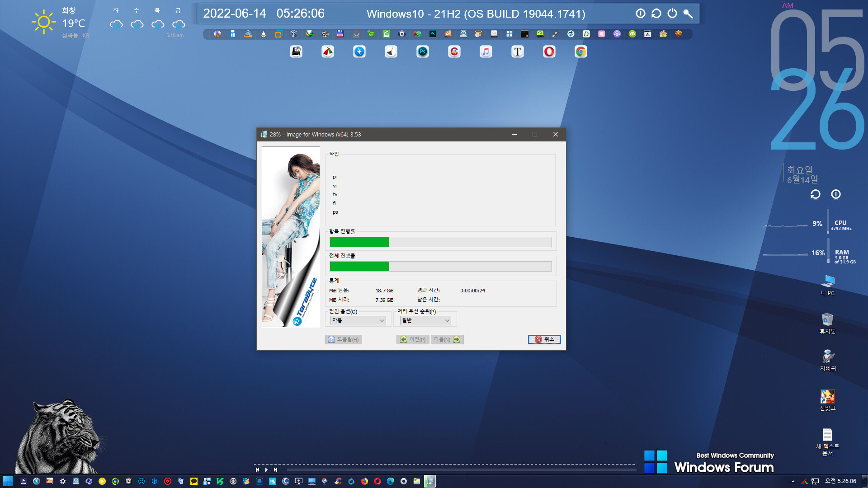Image resolution: width=868 pixels, height=488 pixels.
Task: Click the restart arrow icon in top bar
Action: 656,14
